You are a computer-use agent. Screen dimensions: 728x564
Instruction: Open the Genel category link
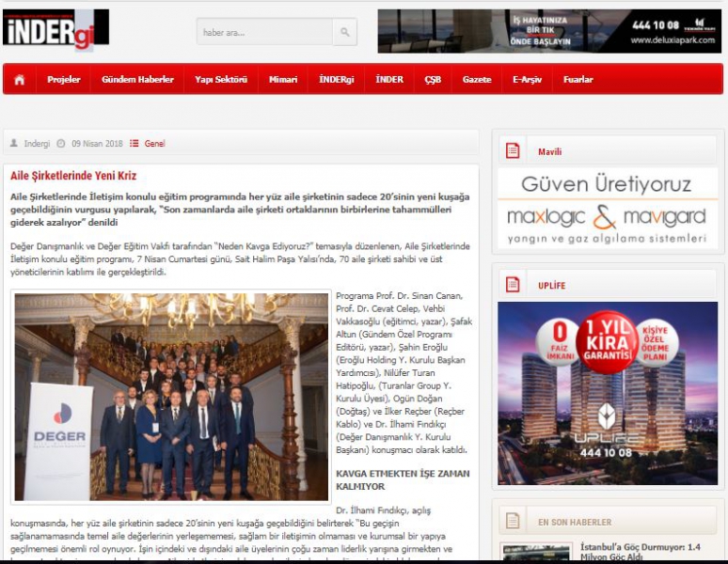(x=154, y=144)
